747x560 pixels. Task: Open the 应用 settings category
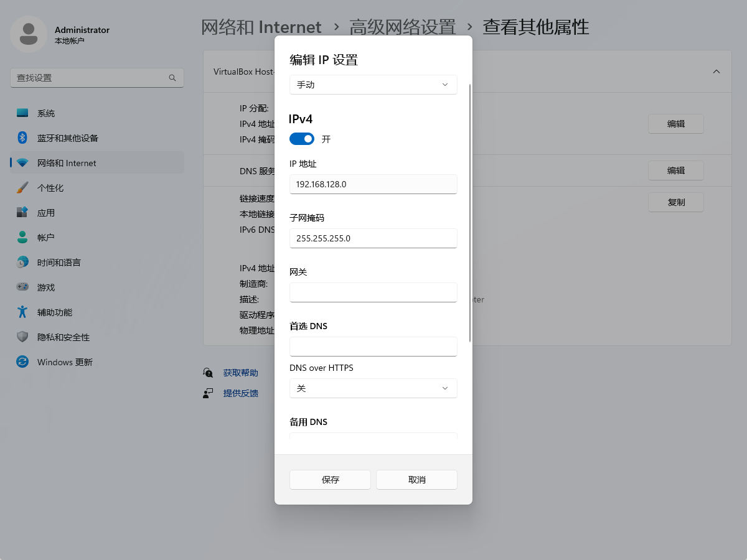point(97,213)
